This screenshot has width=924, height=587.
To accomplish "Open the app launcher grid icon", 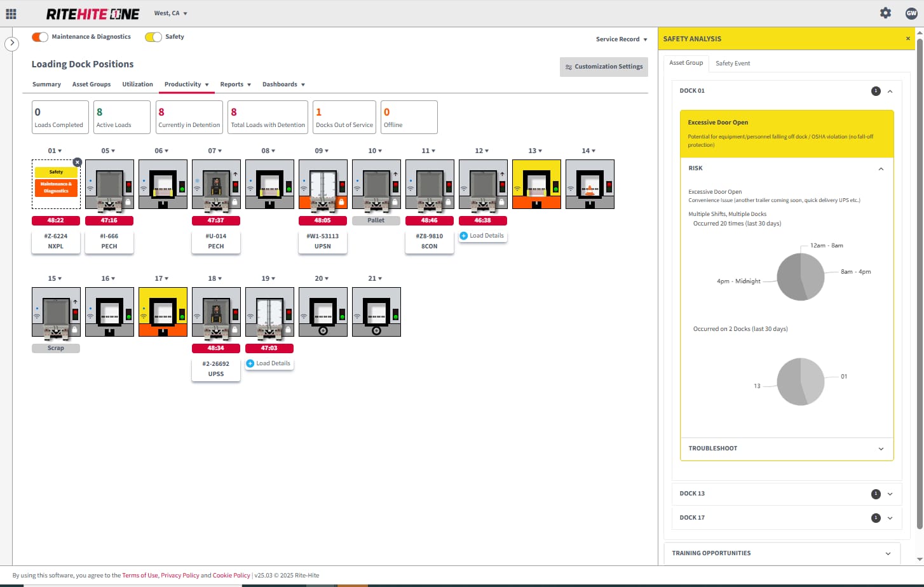I will [x=11, y=13].
